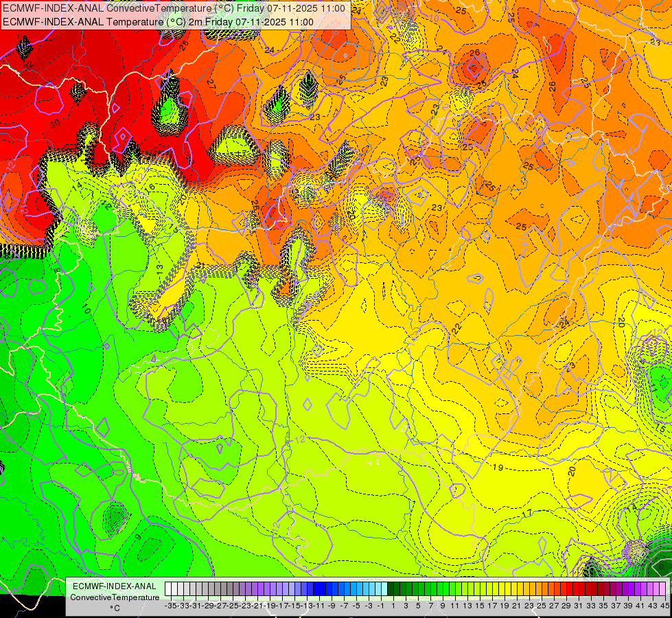
Task: Click legend scale value '-1'
Action: [381, 606]
